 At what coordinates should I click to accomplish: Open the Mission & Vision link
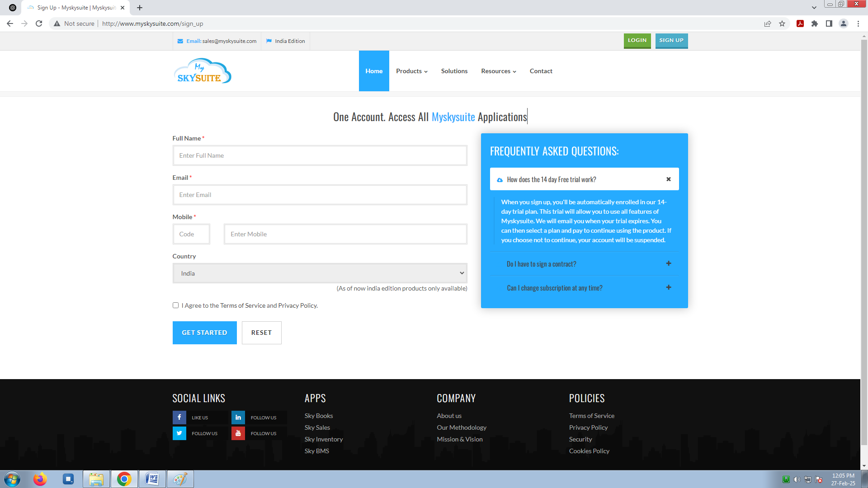pyautogui.click(x=460, y=439)
